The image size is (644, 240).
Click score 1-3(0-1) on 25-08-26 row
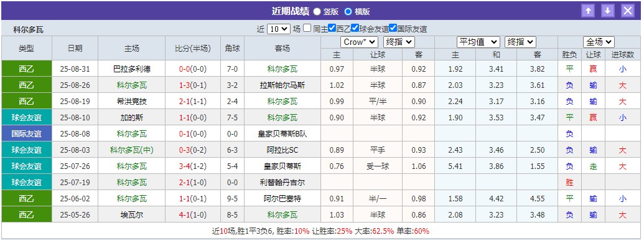point(193,85)
